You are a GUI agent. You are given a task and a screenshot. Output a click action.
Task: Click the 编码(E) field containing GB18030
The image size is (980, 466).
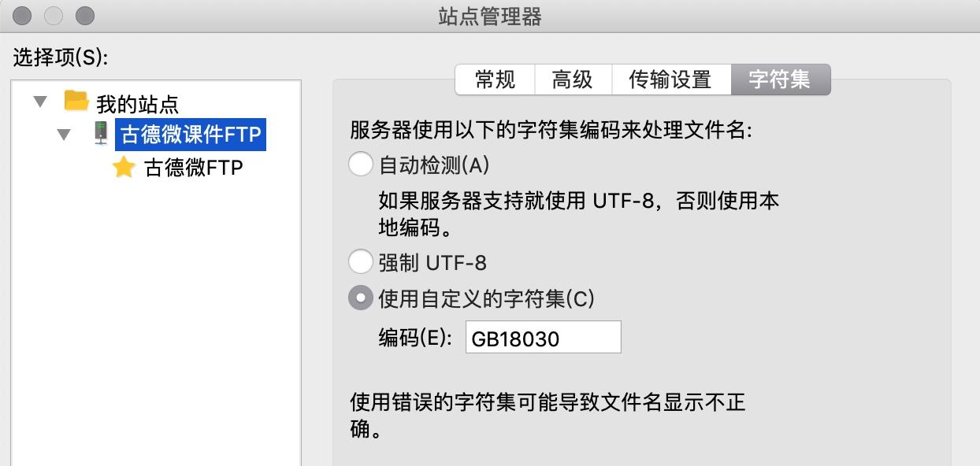(x=544, y=337)
